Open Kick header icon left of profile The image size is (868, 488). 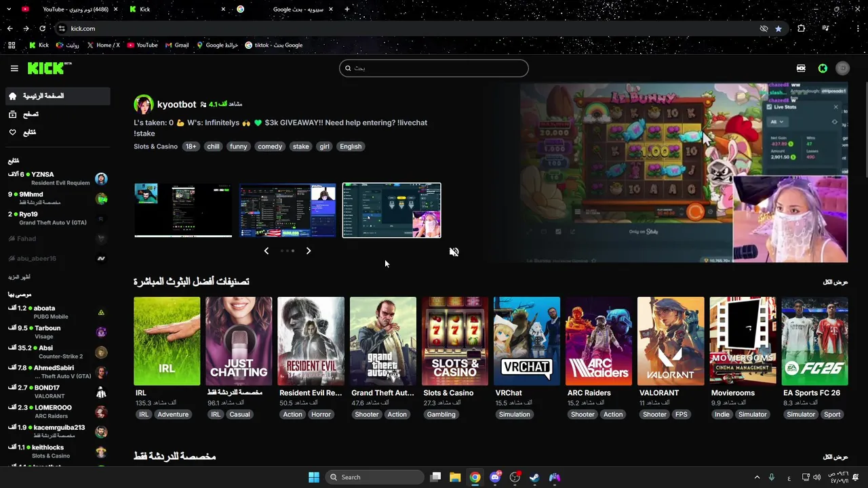click(823, 68)
